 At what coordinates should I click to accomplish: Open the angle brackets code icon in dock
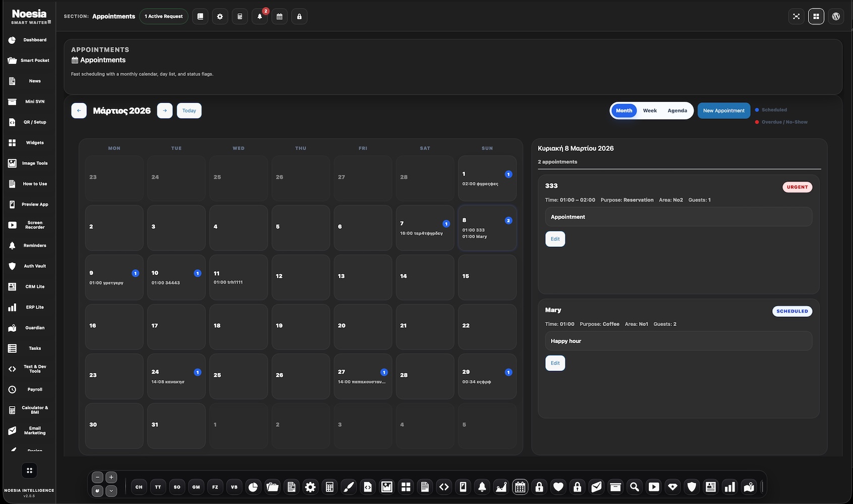click(444, 487)
